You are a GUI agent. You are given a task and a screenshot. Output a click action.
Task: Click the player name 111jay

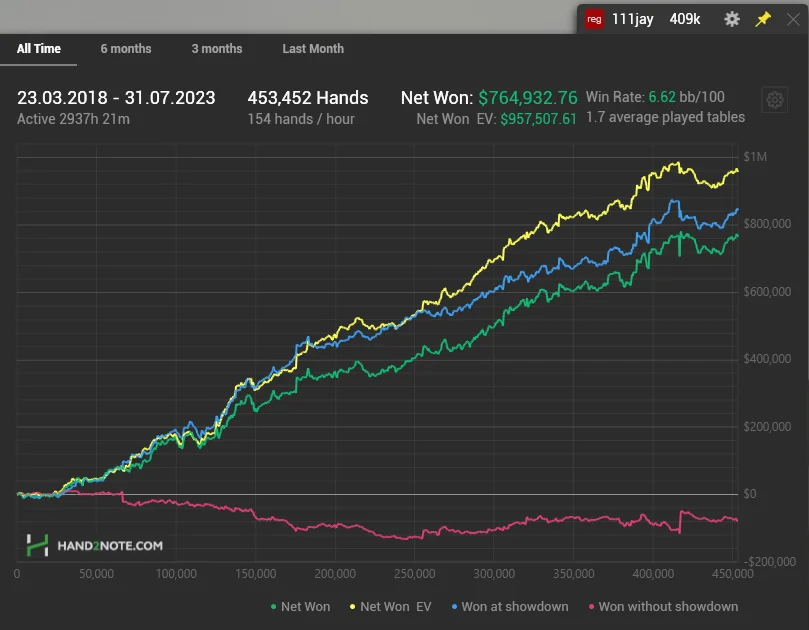pos(632,19)
